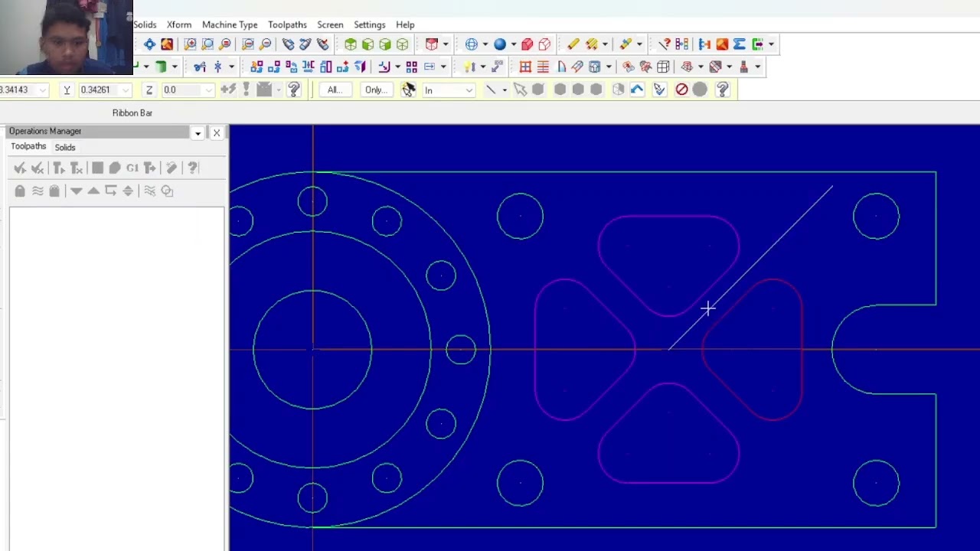The image size is (980, 551).
Task: Click the Zoom window magnifier icon
Action: pyautogui.click(x=190, y=44)
